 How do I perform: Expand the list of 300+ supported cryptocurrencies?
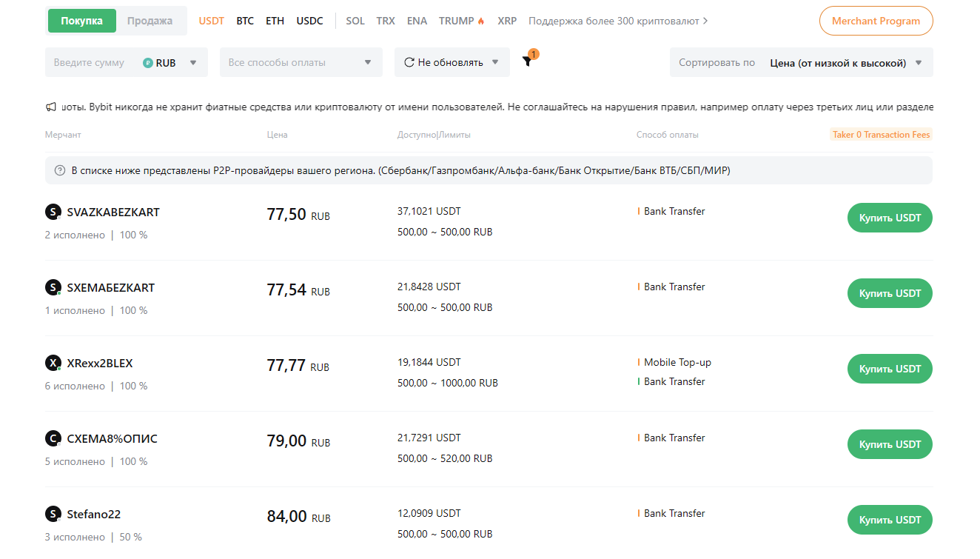pos(619,21)
